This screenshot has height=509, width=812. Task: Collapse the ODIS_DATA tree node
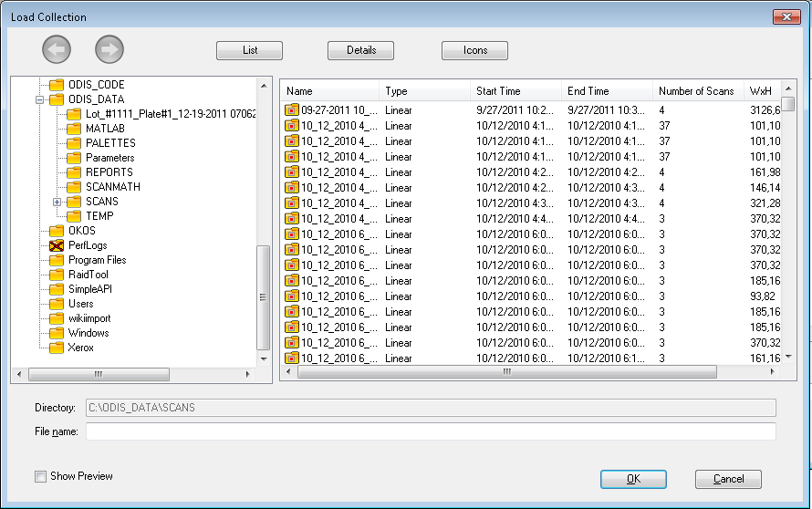click(x=39, y=99)
